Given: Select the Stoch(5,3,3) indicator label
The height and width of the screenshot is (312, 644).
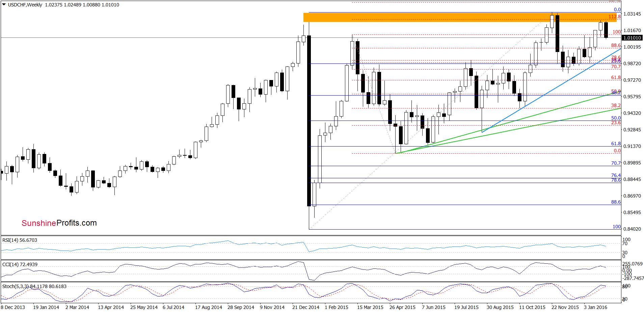Looking at the screenshot, I should (x=34, y=286).
